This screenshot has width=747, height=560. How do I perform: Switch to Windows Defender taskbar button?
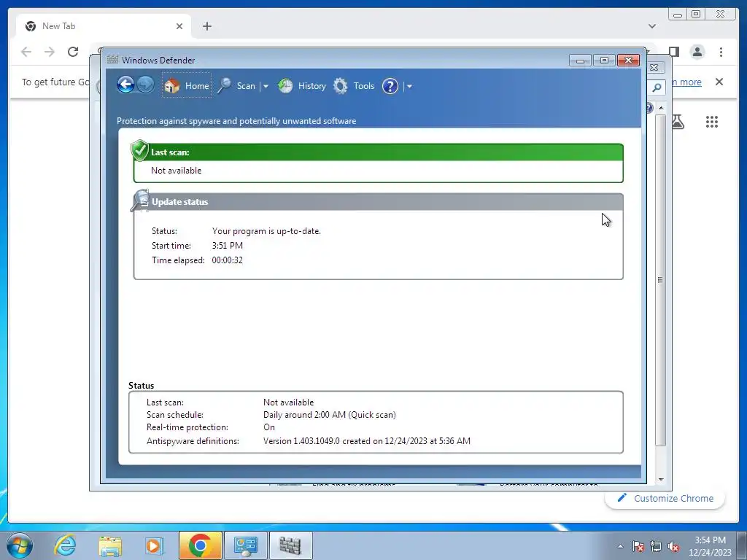click(x=290, y=545)
